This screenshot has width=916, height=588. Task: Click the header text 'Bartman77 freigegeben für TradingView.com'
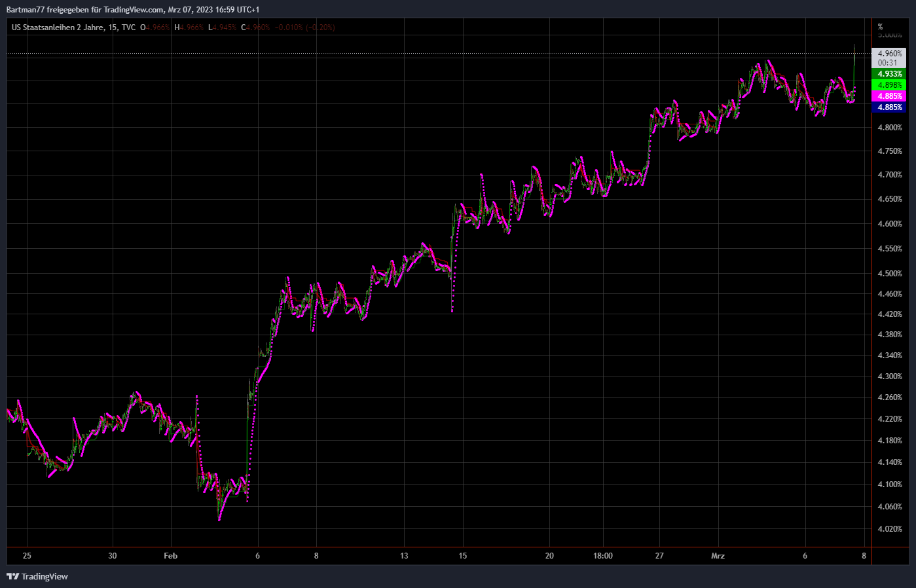tap(85, 10)
